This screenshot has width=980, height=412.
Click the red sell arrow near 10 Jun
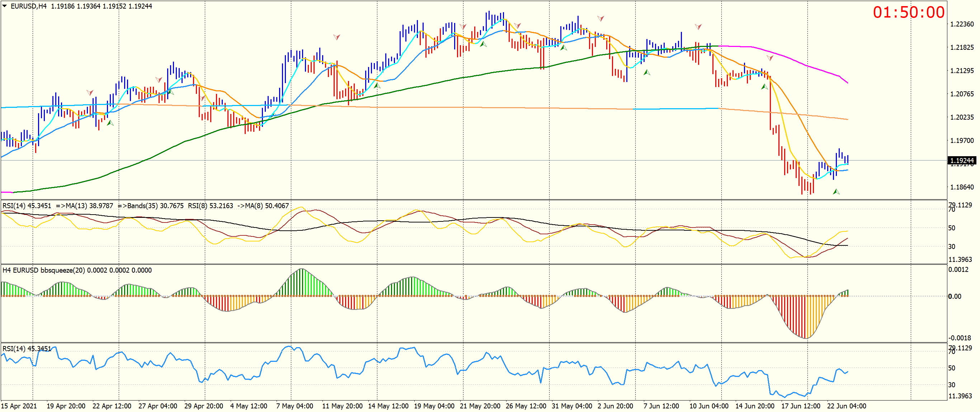click(698, 27)
